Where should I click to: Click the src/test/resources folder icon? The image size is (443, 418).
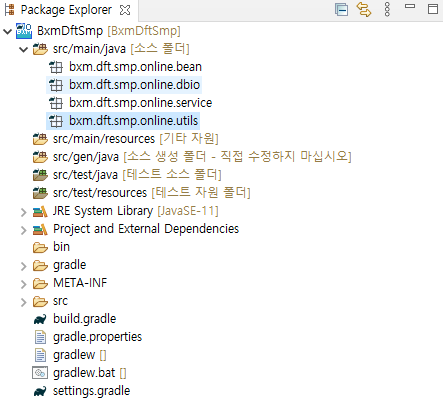tap(40, 193)
